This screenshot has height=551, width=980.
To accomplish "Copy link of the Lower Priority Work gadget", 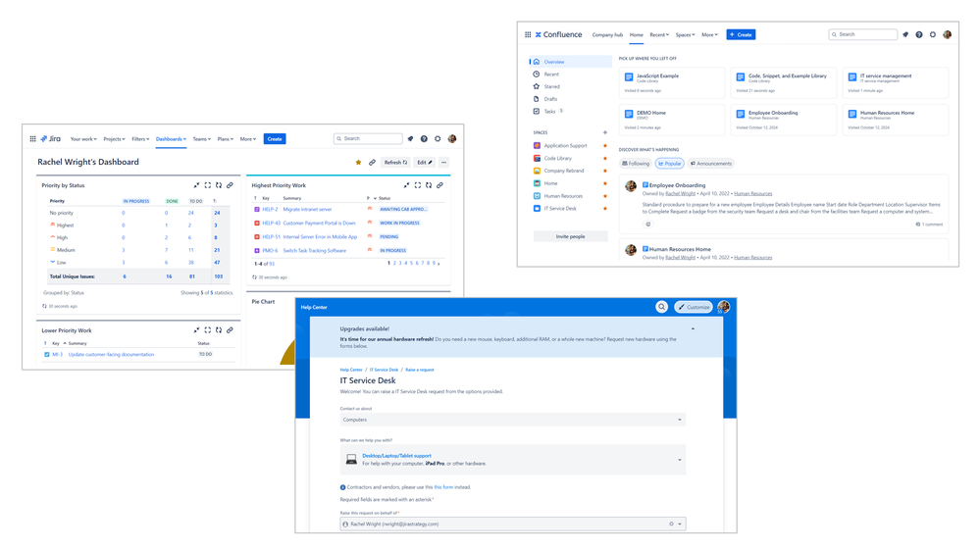I will (x=230, y=330).
